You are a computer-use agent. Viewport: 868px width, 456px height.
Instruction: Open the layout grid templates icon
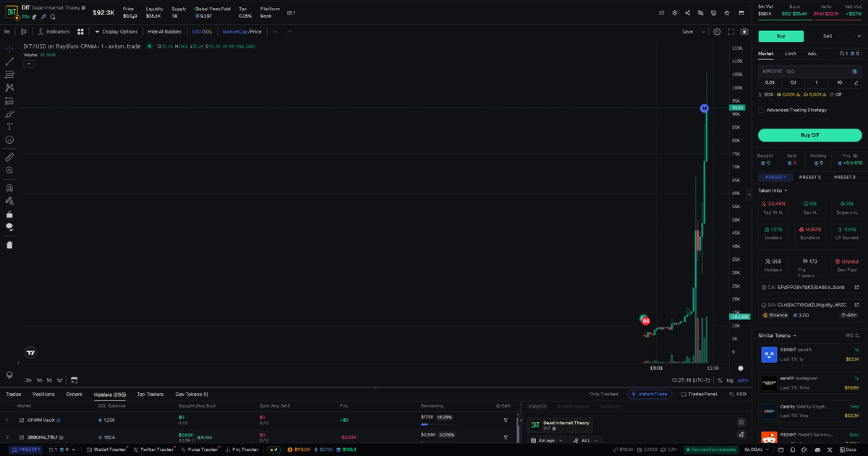point(80,32)
